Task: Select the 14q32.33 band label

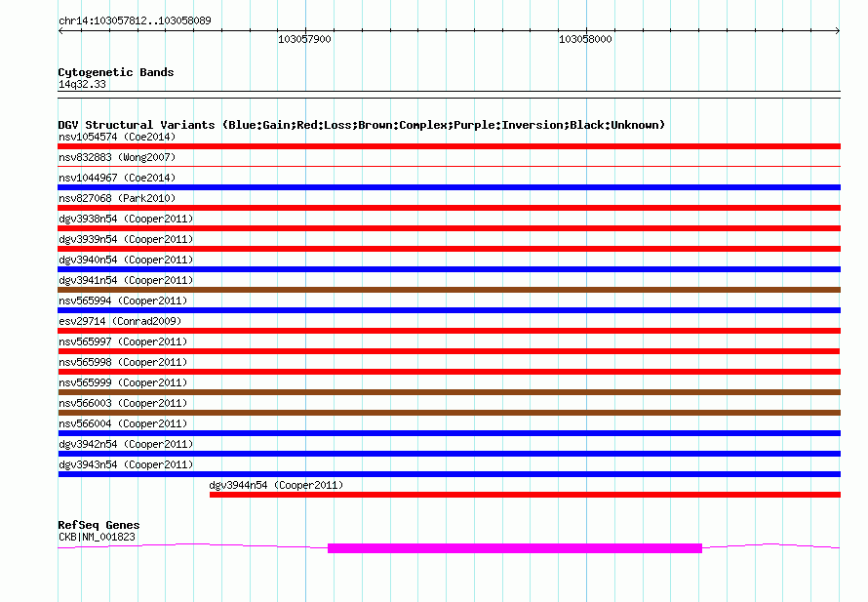Action: pyautogui.click(x=82, y=84)
